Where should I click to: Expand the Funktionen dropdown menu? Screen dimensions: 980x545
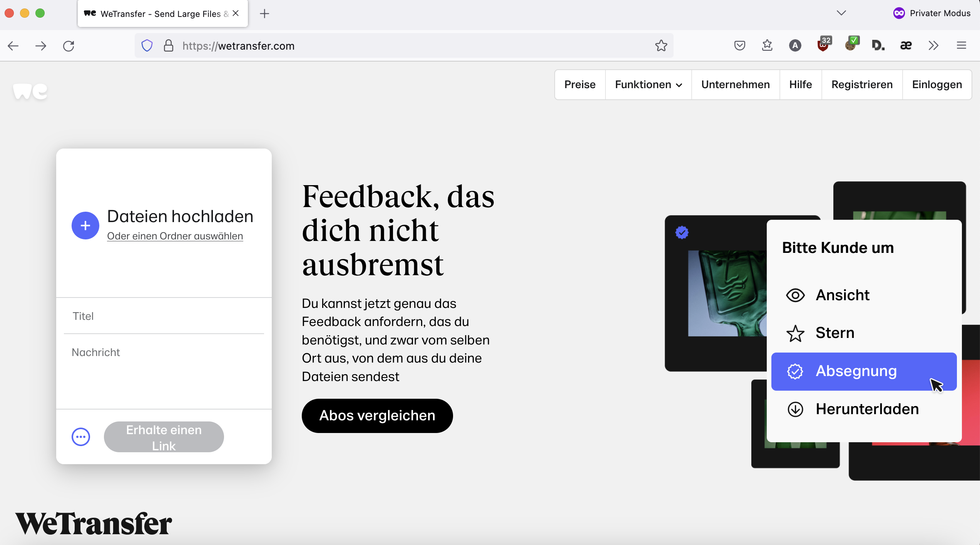pos(648,85)
